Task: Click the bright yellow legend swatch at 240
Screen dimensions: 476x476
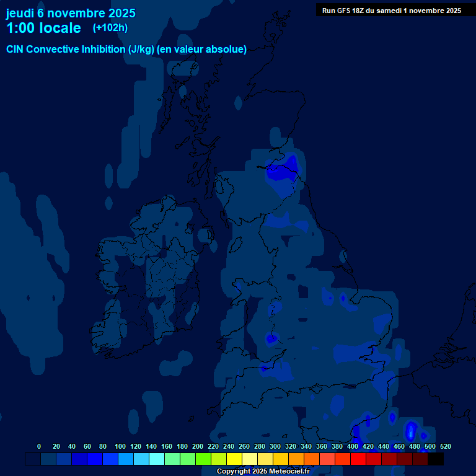Action: [234, 459]
